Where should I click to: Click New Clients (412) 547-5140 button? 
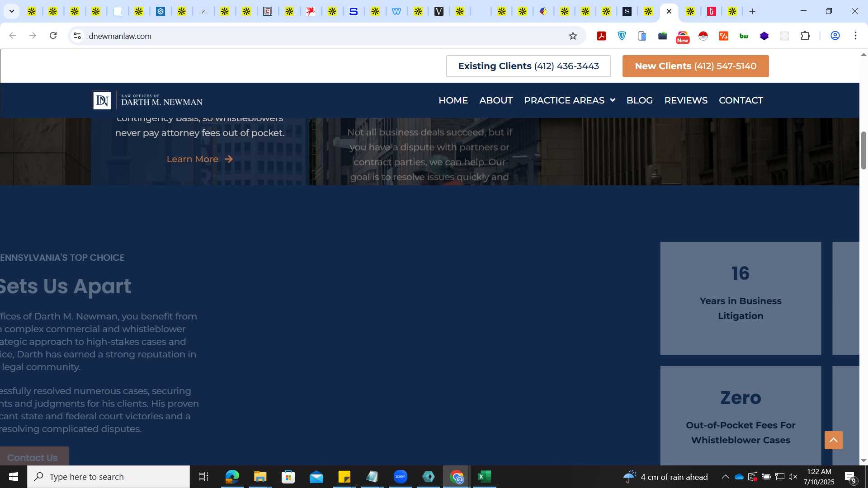(695, 66)
